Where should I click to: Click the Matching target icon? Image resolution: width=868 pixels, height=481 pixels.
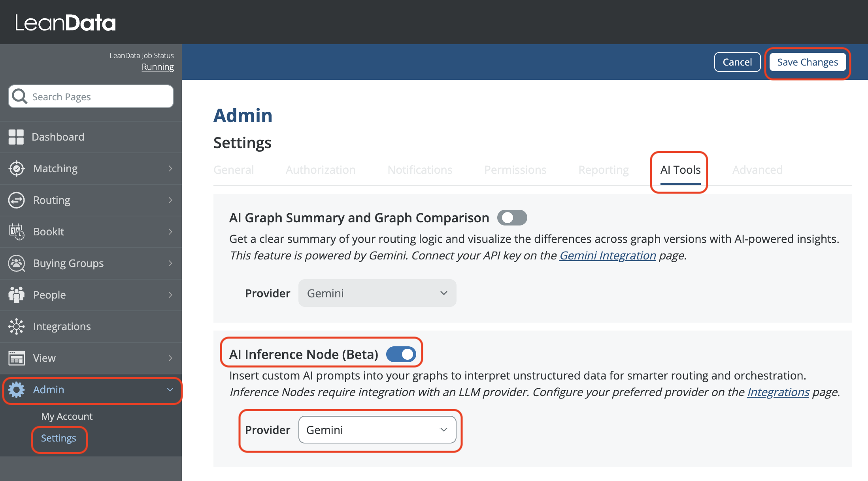(17, 169)
